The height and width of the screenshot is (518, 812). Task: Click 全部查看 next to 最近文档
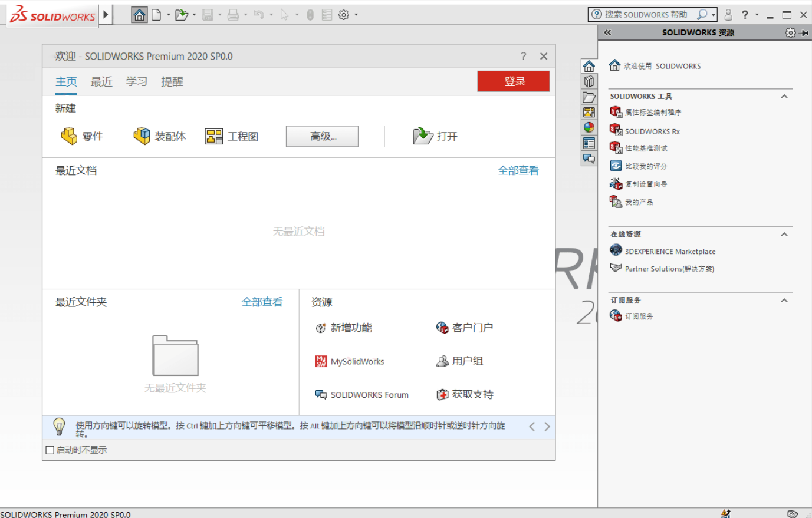coord(518,170)
